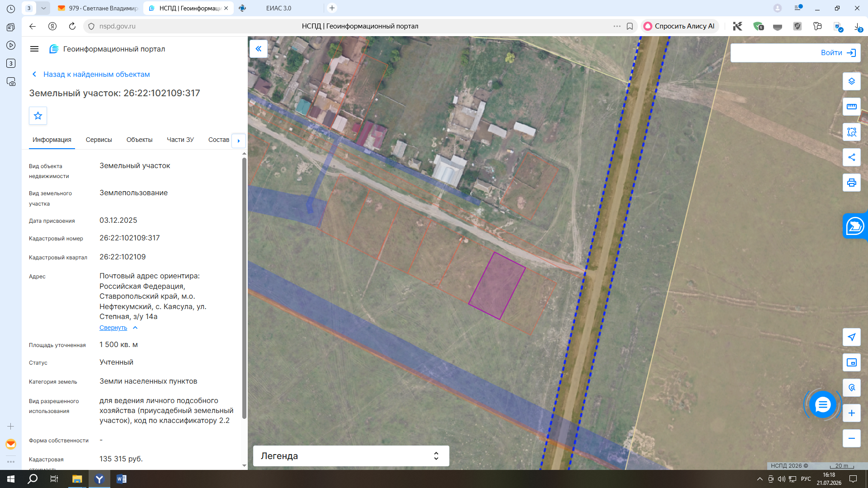Collapse address via Свернуть link
Screen dimensions: 868x488
pyautogui.click(x=113, y=328)
